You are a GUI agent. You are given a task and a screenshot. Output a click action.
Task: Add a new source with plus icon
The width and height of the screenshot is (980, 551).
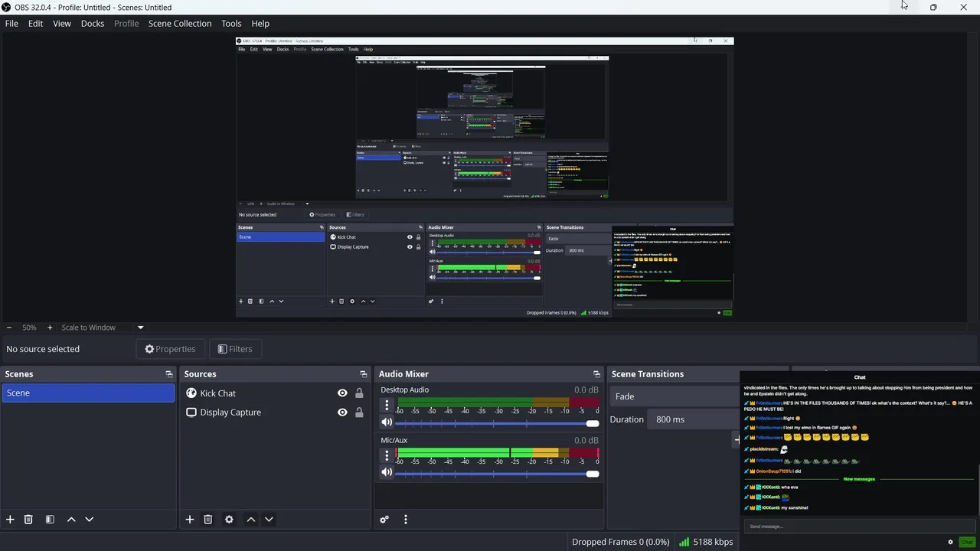[x=190, y=519]
